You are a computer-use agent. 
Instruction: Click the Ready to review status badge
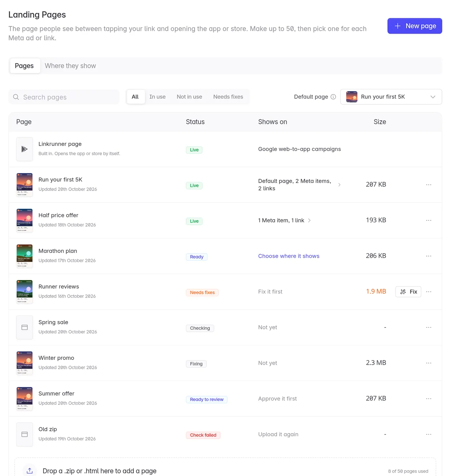[x=206, y=399]
